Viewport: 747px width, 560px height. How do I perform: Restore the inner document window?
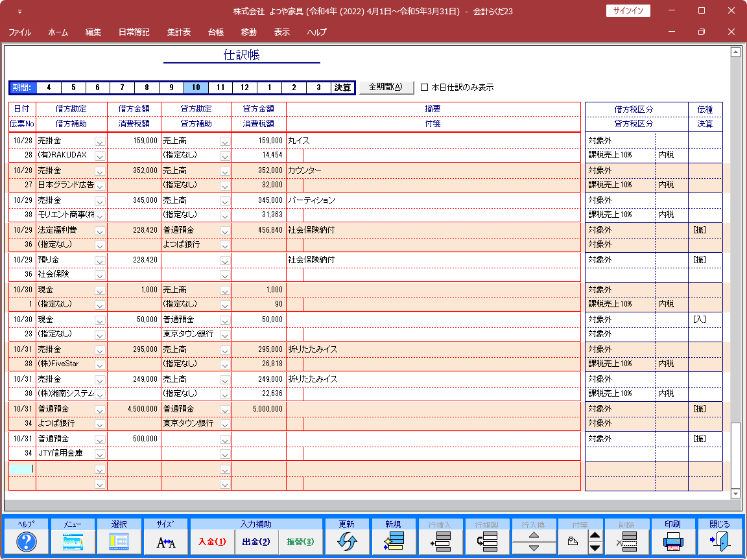point(701,32)
